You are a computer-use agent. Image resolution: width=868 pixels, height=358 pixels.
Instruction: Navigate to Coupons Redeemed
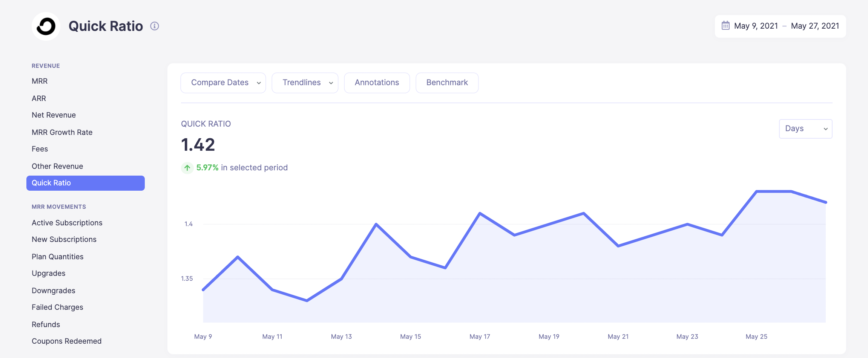point(66,341)
